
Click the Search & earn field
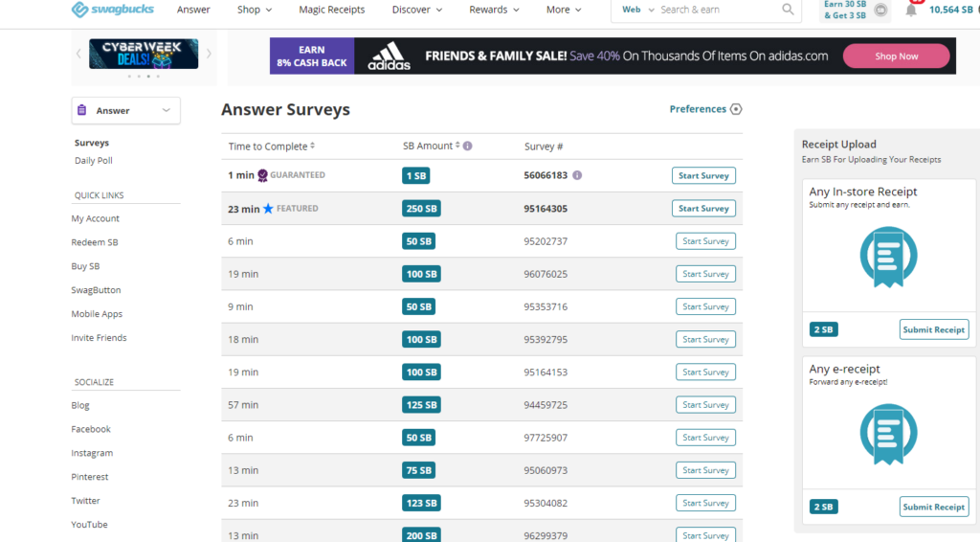(718, 10)
